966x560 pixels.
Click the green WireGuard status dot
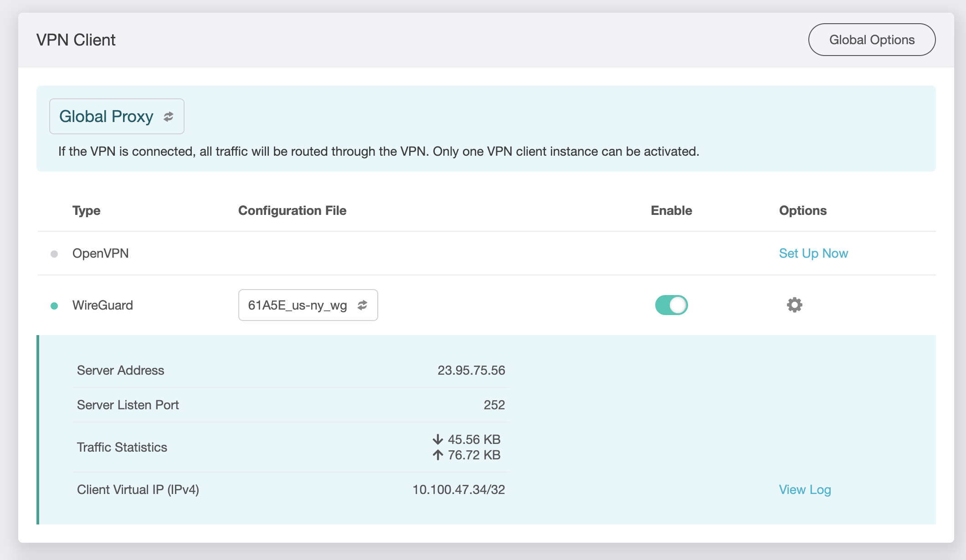point(54,306)
